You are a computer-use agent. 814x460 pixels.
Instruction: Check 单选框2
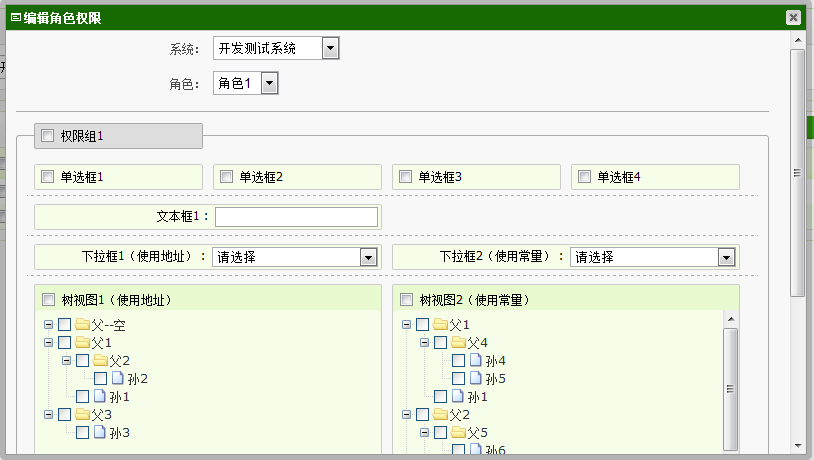(226, 177)
